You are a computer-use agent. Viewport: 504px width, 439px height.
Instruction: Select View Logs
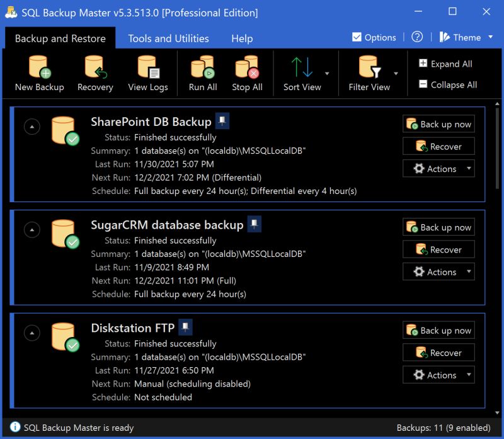147,72
